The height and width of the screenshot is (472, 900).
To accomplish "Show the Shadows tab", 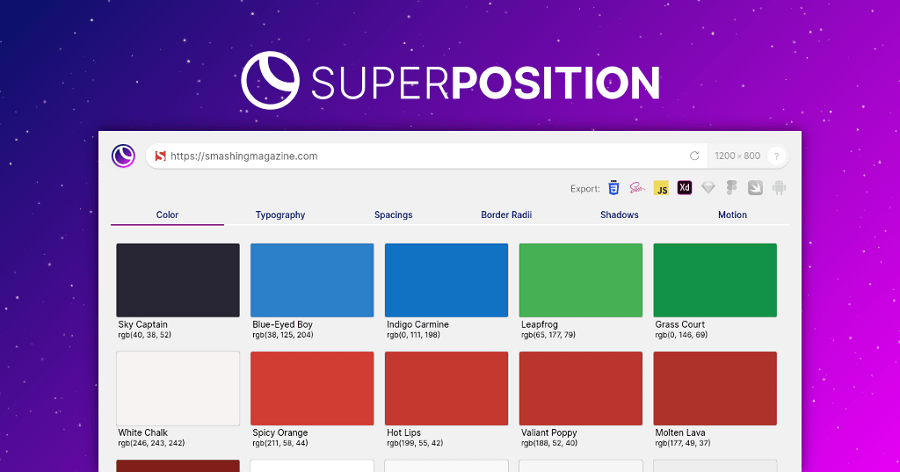I will click(619, 215).
